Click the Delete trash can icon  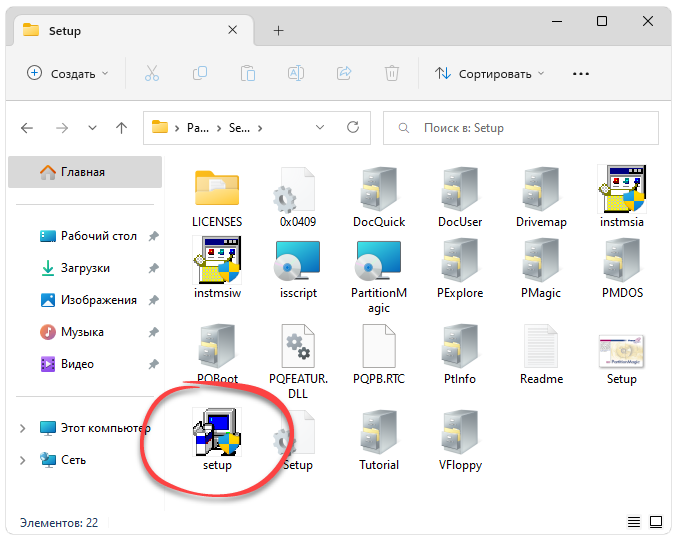coord(392,73)
